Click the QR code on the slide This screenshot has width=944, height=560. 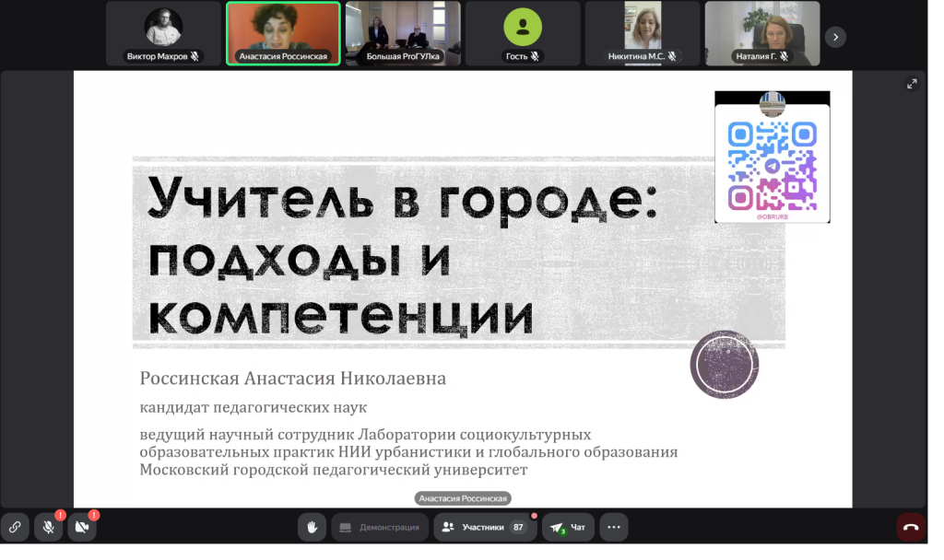772,164
